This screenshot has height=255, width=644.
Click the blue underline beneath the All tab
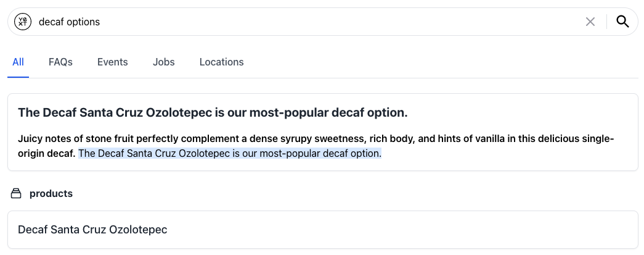click(18, 77)
